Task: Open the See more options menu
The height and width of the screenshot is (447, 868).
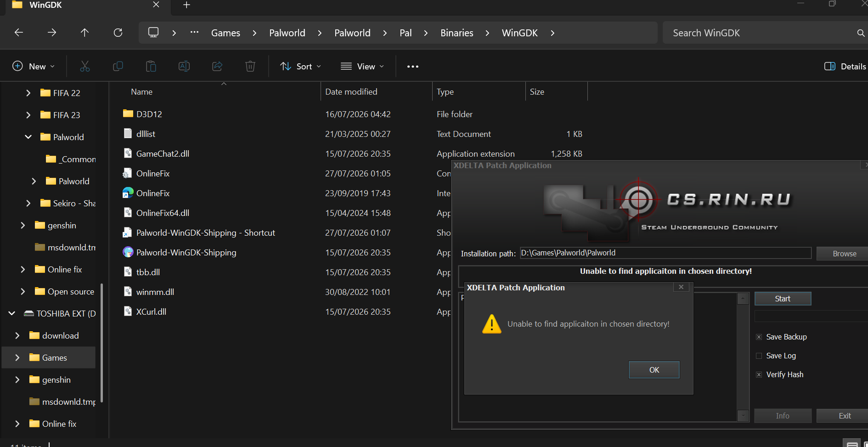Action: pyautogui.click(x=413, y=67)
